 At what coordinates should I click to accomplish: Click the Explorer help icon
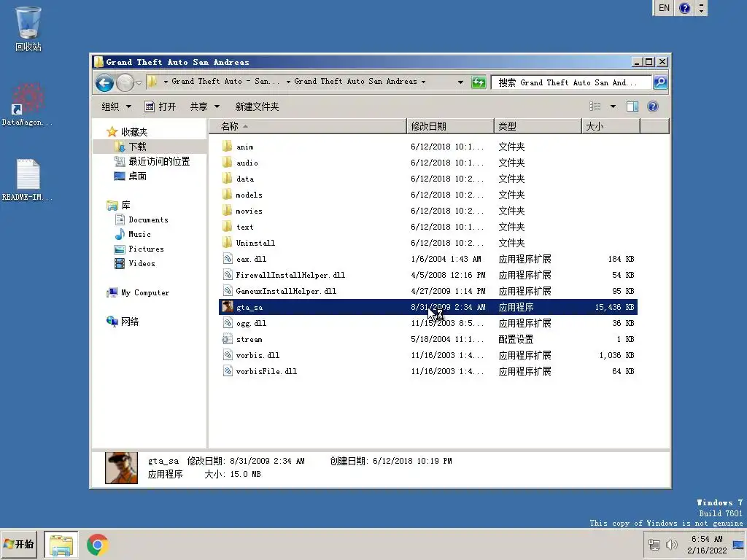(x=653, y=106)
